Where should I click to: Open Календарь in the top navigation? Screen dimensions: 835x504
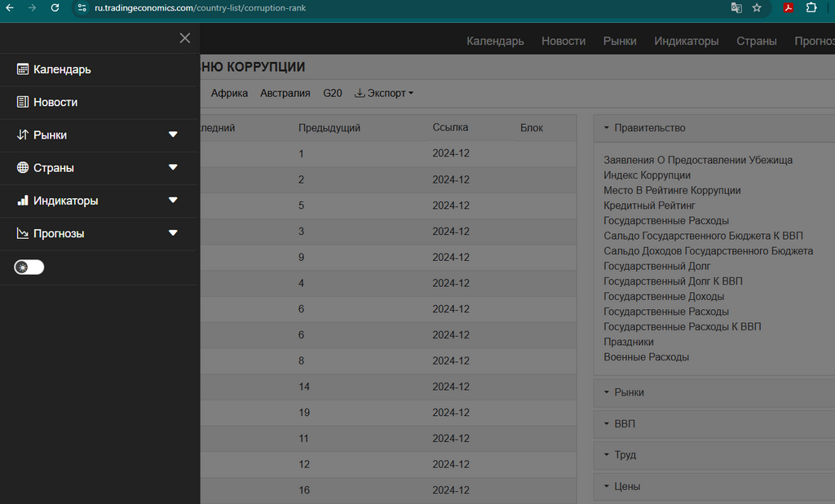pos(495,41)
